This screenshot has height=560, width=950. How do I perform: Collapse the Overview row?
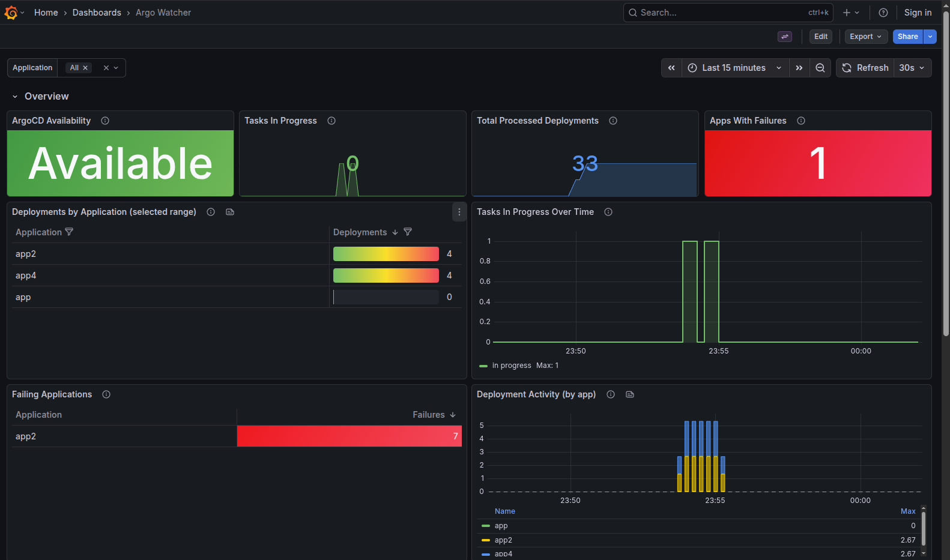coord(15,97)
